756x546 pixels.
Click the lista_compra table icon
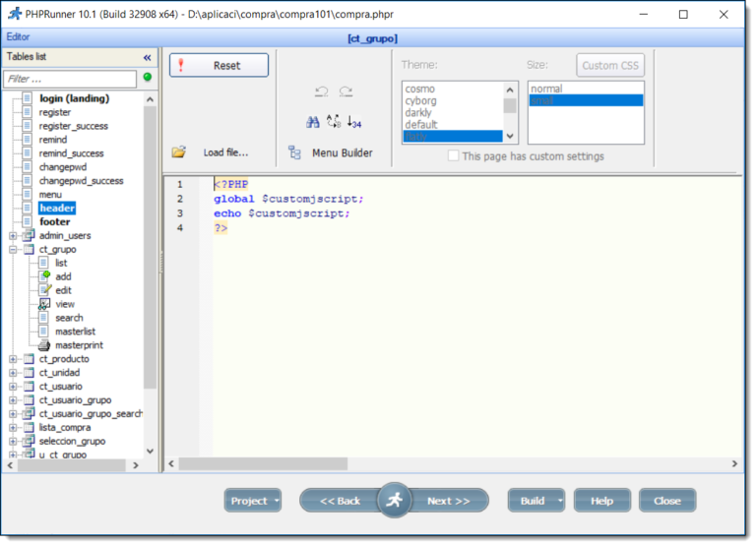[x=29, y=427]
